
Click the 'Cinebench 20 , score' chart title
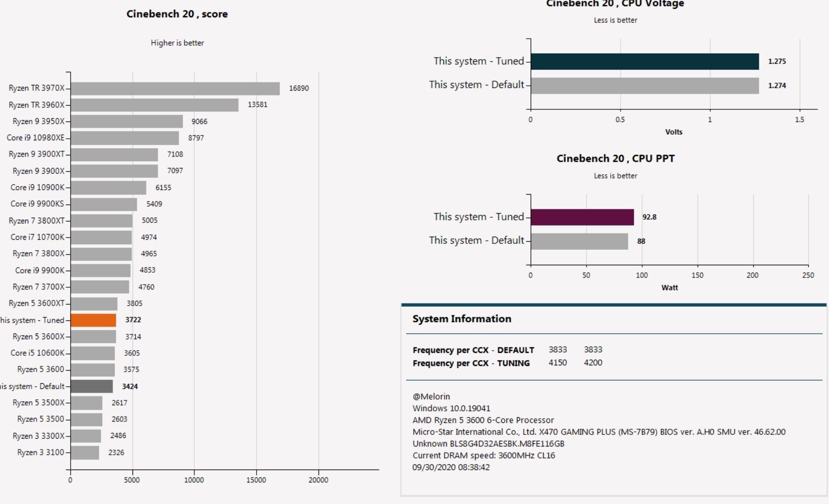[177, 14]
